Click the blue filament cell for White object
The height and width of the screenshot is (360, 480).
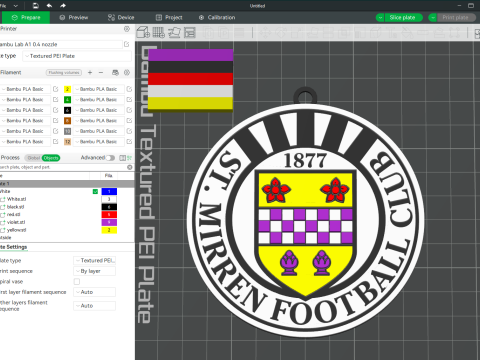point(109,191)
